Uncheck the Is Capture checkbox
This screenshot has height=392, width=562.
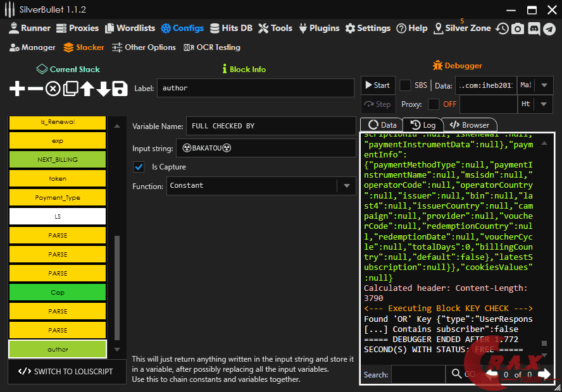point(139,167)
